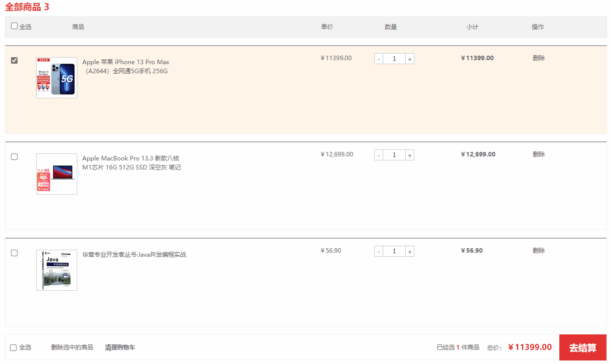The width and height of the screenshot is (611, 364).
Task: Click the bold ¥11399.00 subtotal of iPhone
Action: tap(478, 58)
